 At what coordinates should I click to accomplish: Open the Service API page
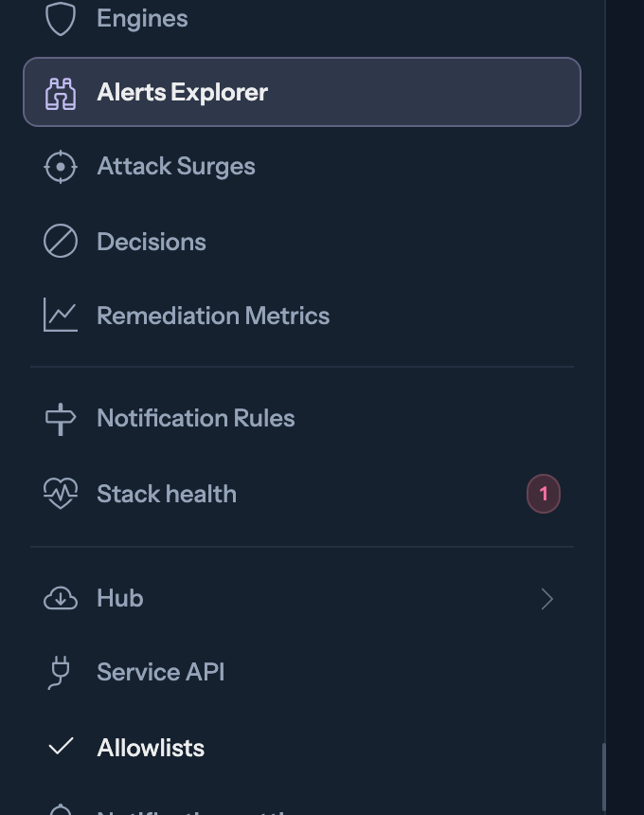160,672
